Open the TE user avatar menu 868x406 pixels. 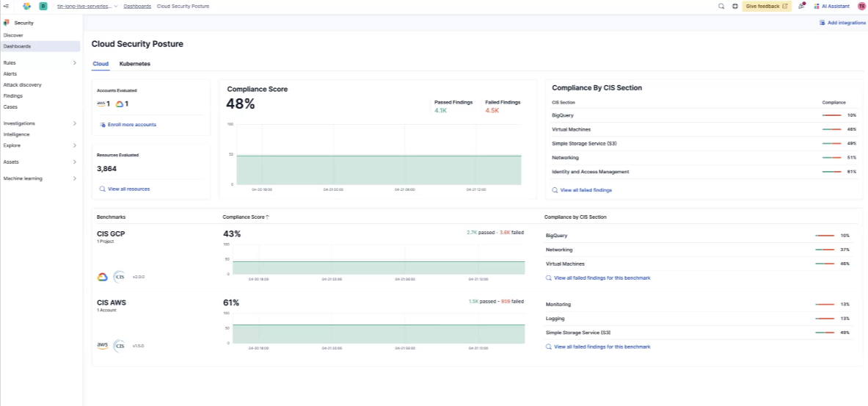tap(861, 6)
